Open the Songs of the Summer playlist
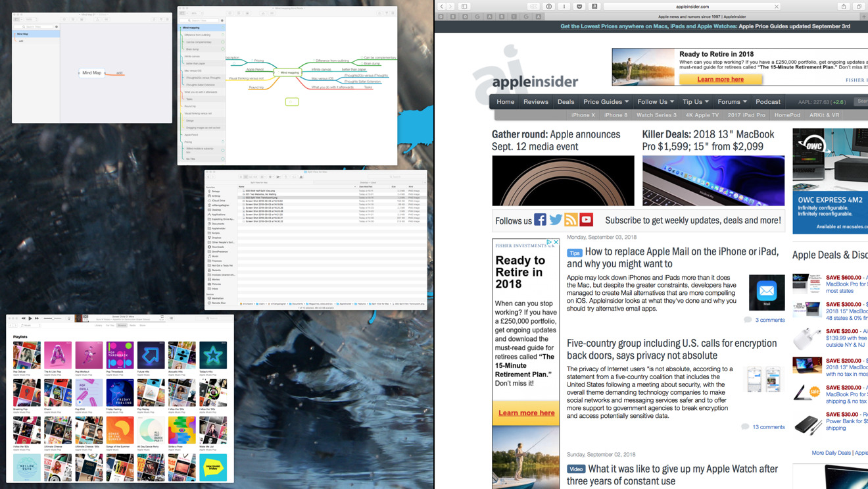The width and height of the screenshot is (868, 489). tap(120, 430)
